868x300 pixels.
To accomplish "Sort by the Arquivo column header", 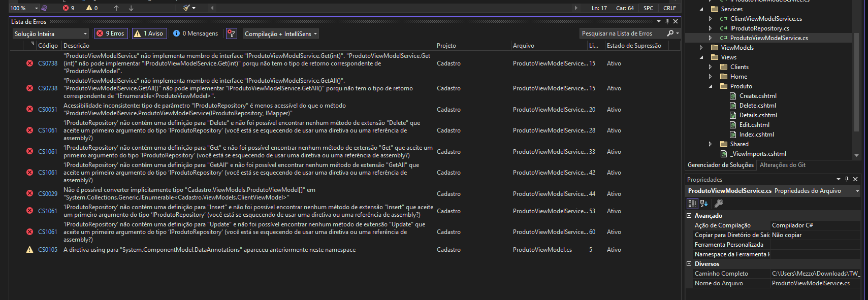I will (549, 45).
